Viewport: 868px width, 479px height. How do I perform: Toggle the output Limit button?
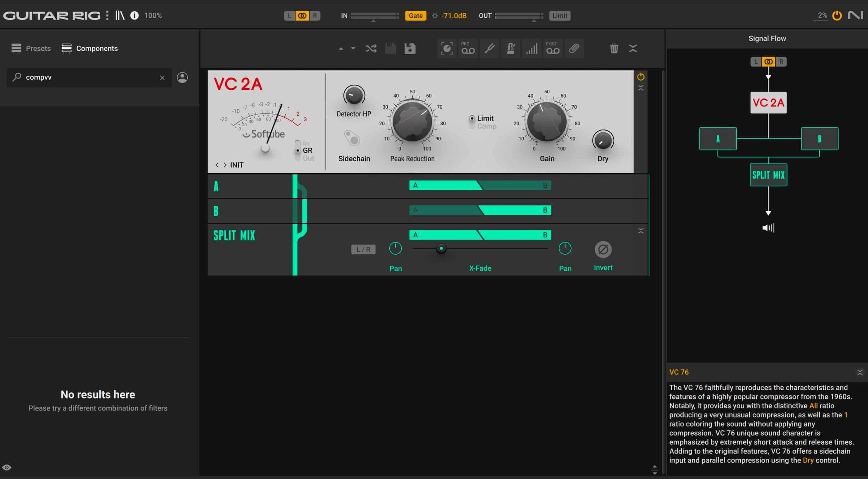coord(559,16)
